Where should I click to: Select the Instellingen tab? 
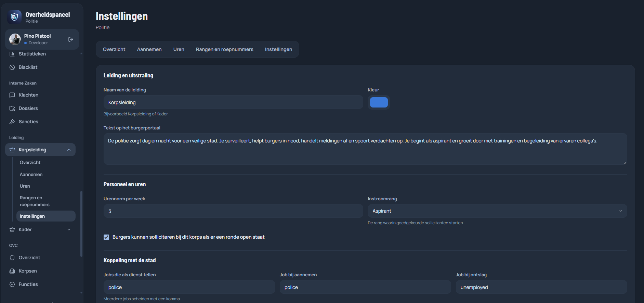(279, 49)
